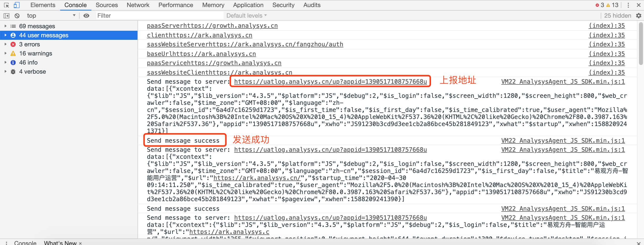Click the red errors icon in sidebar
Image resolution: width=644 pixels, height=245 pixels.
click(x=13, y=44)
